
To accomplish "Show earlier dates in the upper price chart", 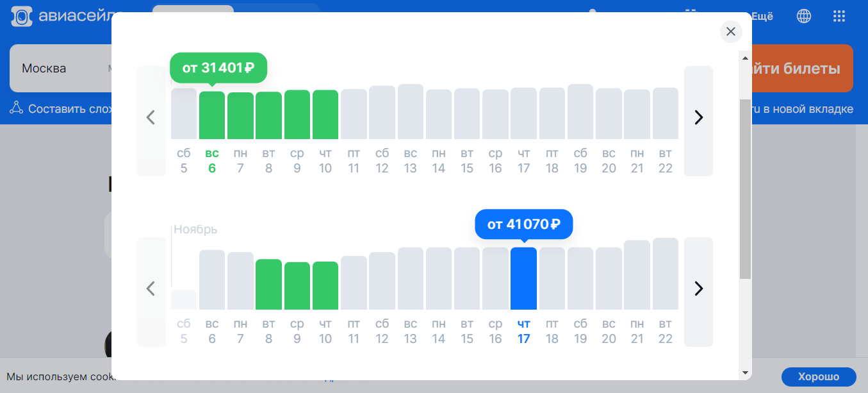I will (x=151, y=118).
